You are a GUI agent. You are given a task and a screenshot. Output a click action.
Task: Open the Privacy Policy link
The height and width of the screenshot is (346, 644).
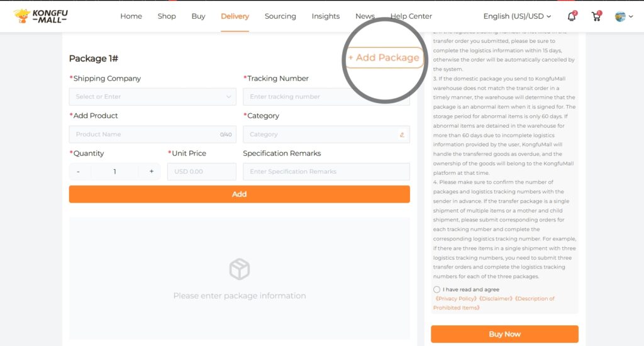[456, 299]
